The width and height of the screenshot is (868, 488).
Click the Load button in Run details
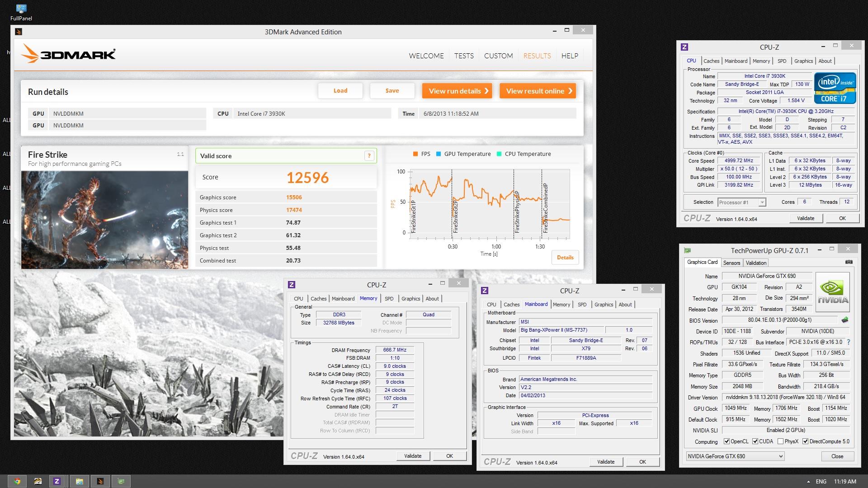(x=340, y=91)
